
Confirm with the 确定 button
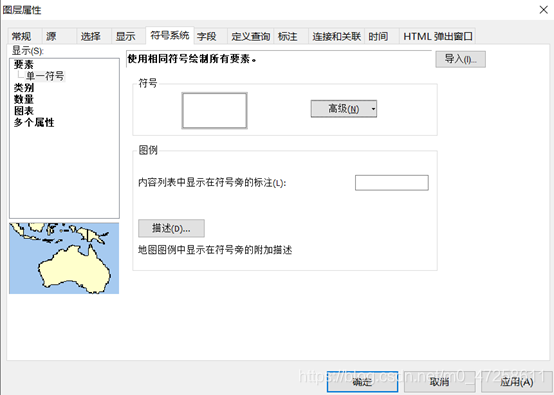point(363,382)
